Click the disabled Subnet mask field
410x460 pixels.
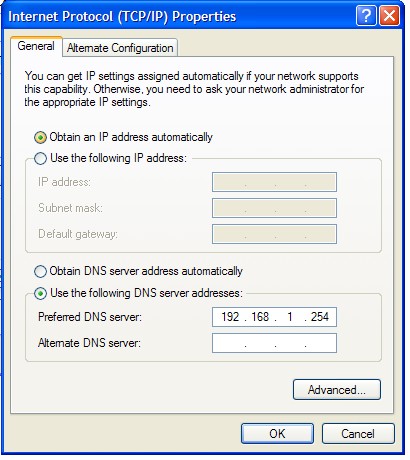(274, 208)
